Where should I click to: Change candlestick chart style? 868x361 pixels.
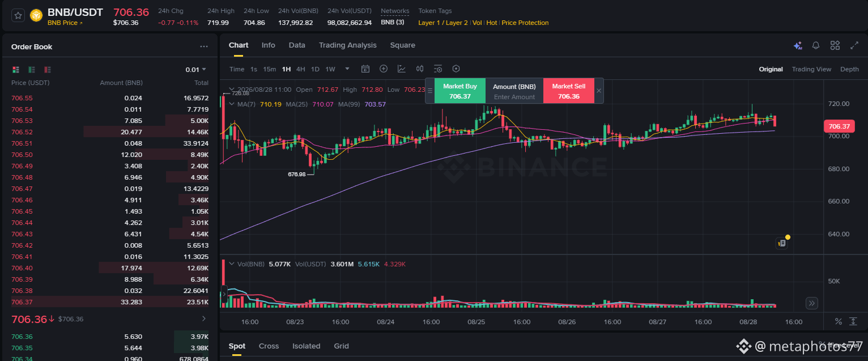420,69
